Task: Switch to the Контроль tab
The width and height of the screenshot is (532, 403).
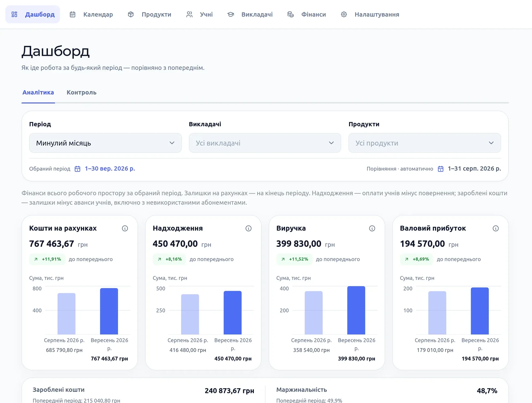Action: point(81,92)
